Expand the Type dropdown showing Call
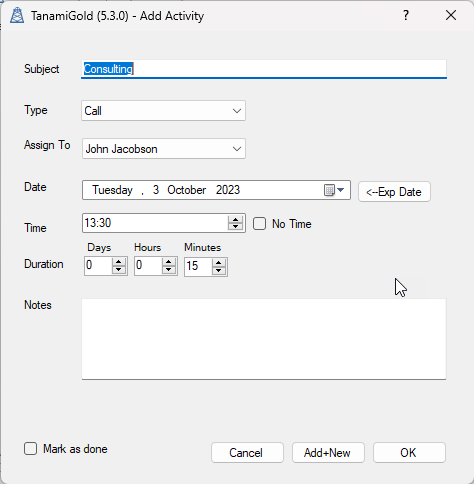Viewport: 474px width, 484px height. [x=164, y=111]
